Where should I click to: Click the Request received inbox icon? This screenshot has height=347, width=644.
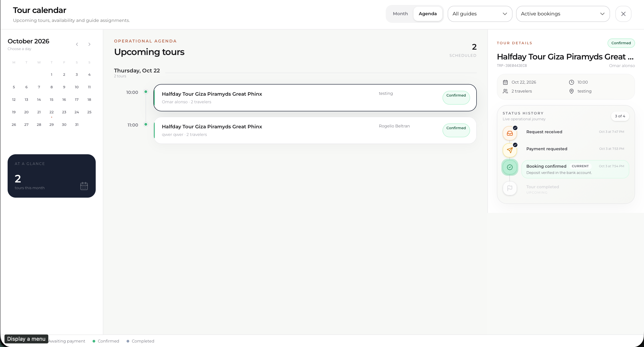click(510, 133)
